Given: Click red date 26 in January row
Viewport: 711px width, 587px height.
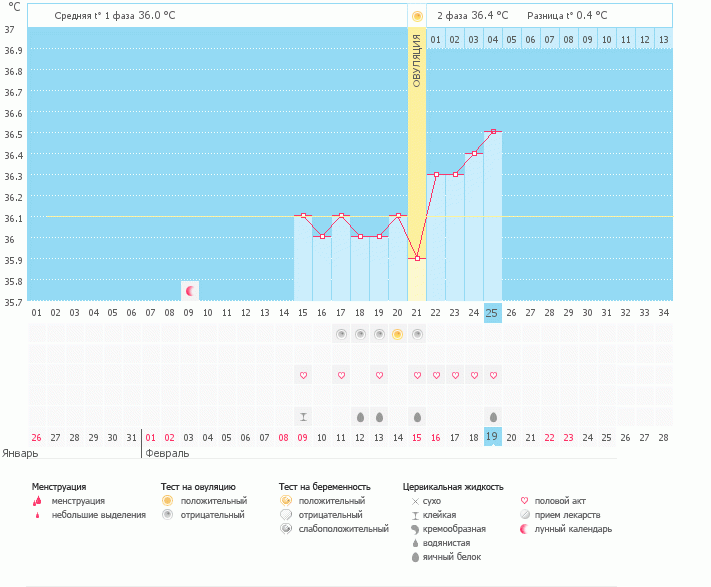Looking at the screenshot, I should (36, 438).
